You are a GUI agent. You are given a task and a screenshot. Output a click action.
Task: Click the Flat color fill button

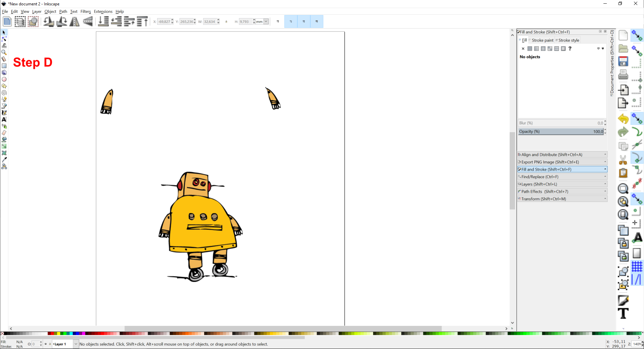point(530,49)
